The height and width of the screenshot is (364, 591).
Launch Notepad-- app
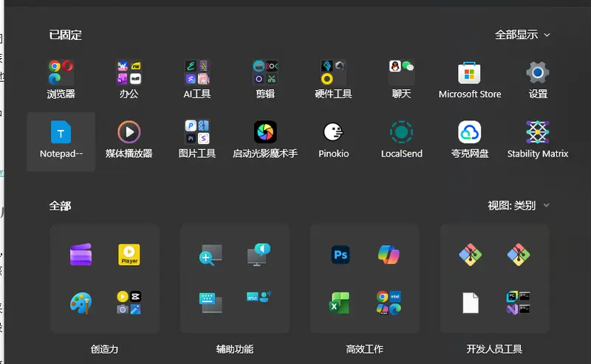(61, 142)
